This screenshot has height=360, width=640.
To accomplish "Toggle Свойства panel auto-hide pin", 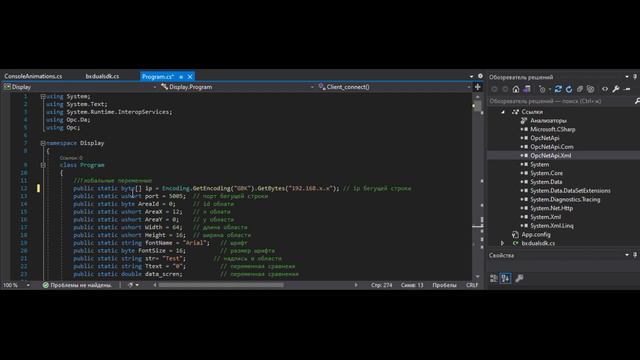I will 635,255.
